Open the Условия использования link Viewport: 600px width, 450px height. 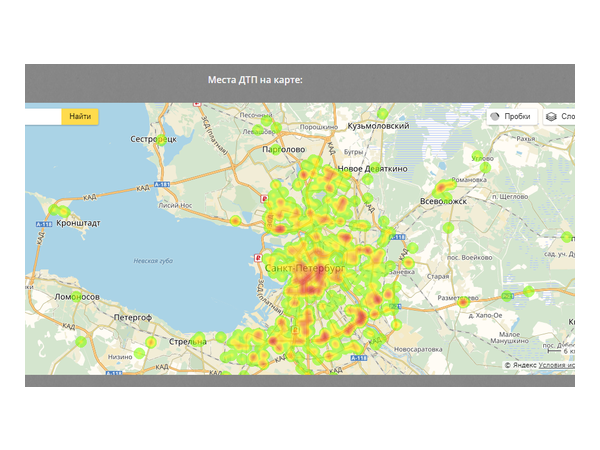tap(556, 365)
